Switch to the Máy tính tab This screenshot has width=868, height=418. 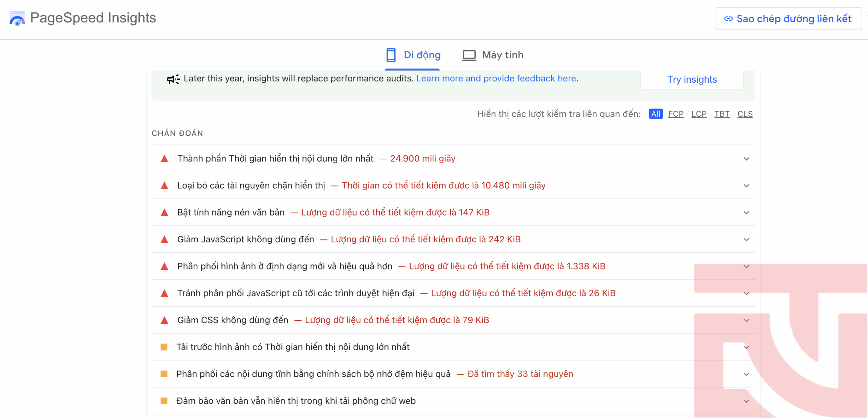[x=493, y=55]
